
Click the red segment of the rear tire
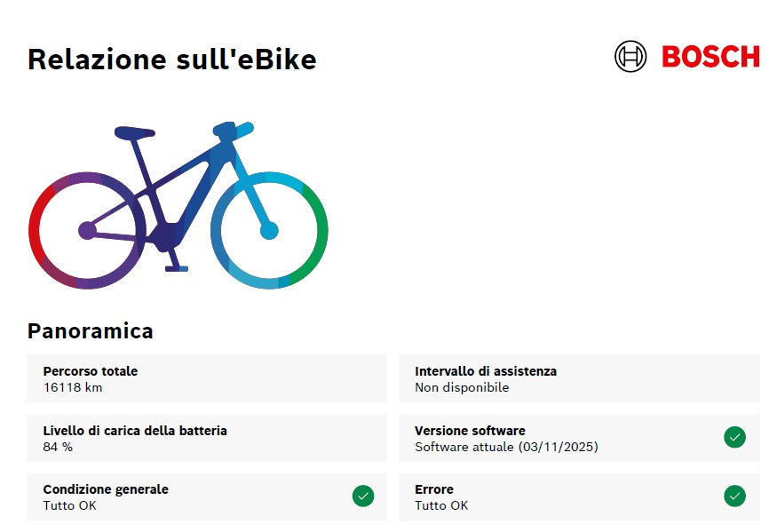click(36, 231)
